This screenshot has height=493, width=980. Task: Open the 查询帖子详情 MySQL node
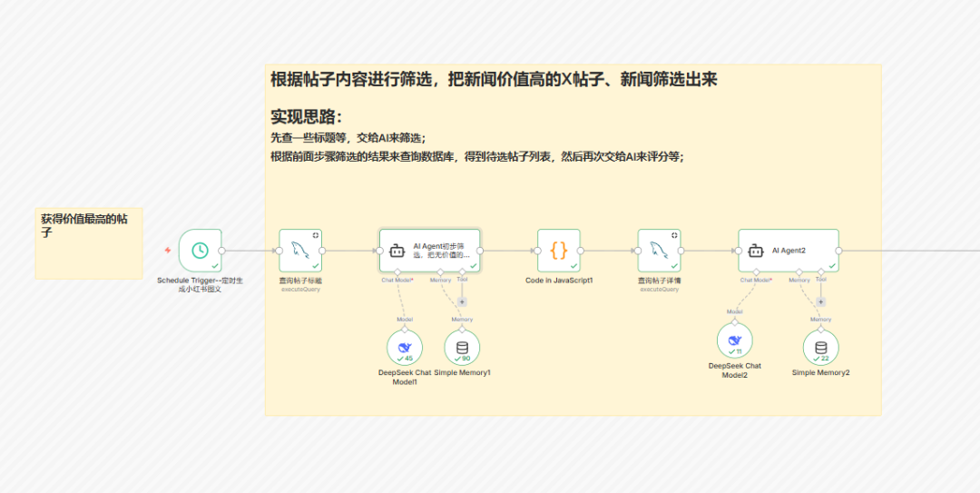(x=660, y=251)
